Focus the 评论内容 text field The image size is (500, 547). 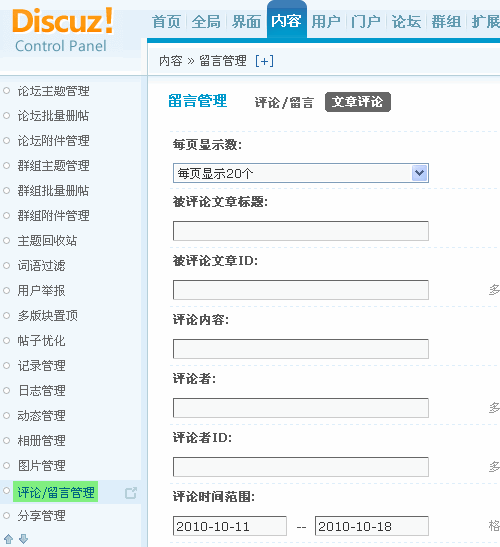[301, 349]
